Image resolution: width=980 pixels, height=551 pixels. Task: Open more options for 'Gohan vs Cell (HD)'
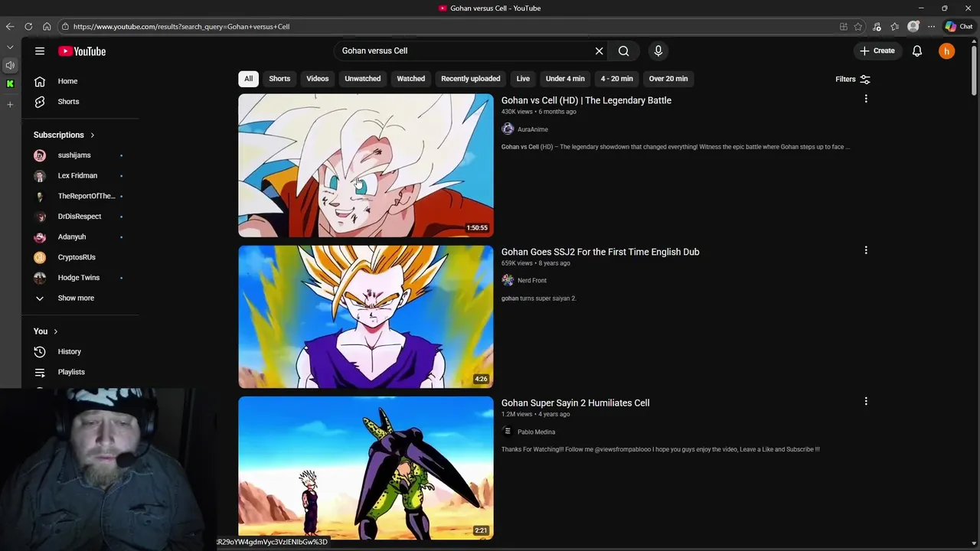(x=866, y=99)
